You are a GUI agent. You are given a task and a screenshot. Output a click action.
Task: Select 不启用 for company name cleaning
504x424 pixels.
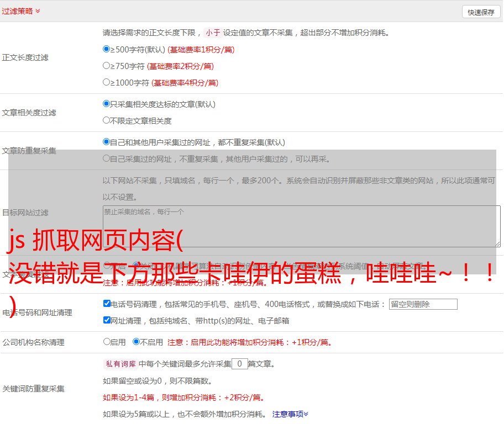point(136,342)
